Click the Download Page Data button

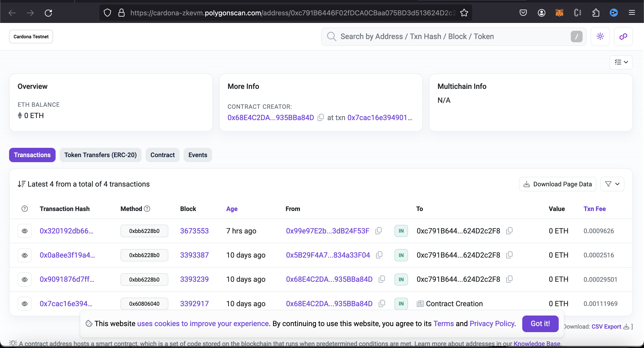(x=557, y=184)
